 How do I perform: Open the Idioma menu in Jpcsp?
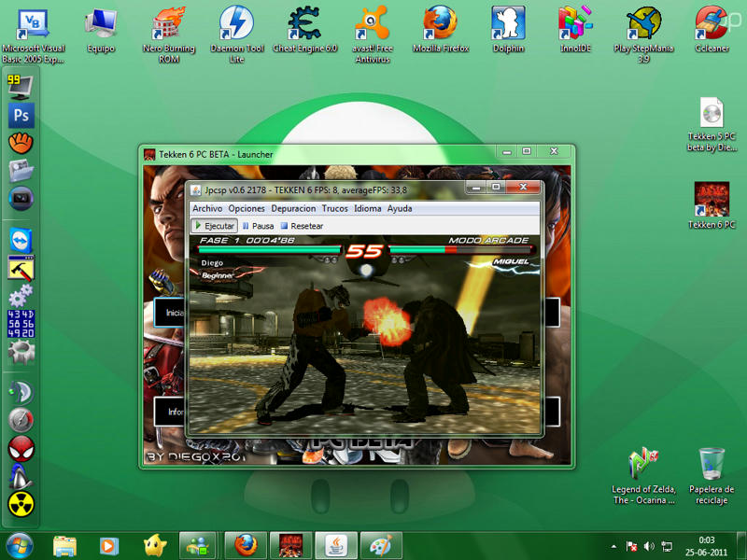367,208
